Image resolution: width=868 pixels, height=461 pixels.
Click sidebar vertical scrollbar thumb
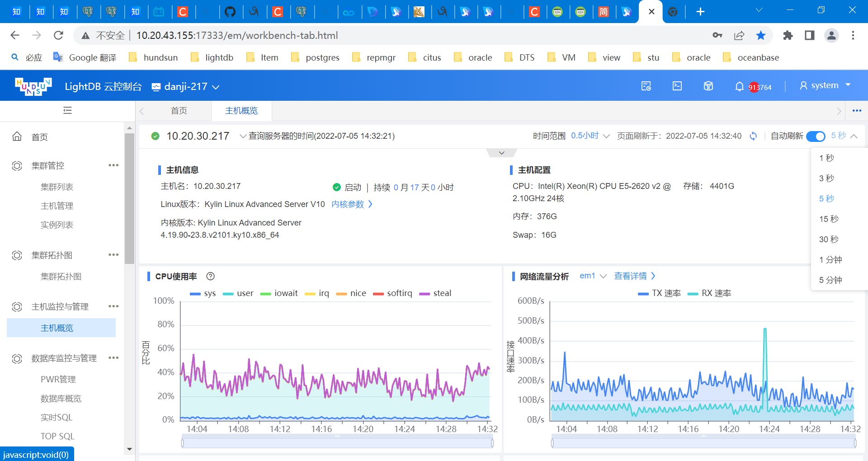[x=129, y=198]
